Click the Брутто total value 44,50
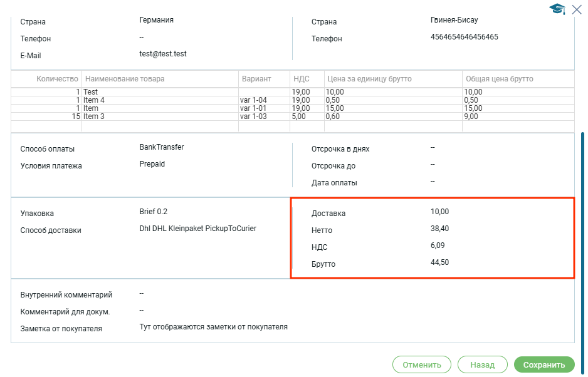Screen dimensions: 588x377 click(x=439, y=262)
